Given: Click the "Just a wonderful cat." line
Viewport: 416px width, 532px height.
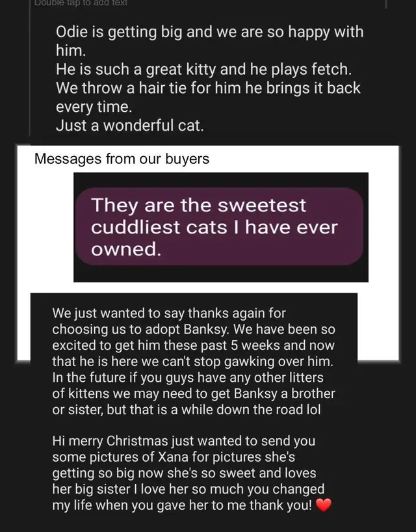Looking at the screenshot, I should 130,126.
